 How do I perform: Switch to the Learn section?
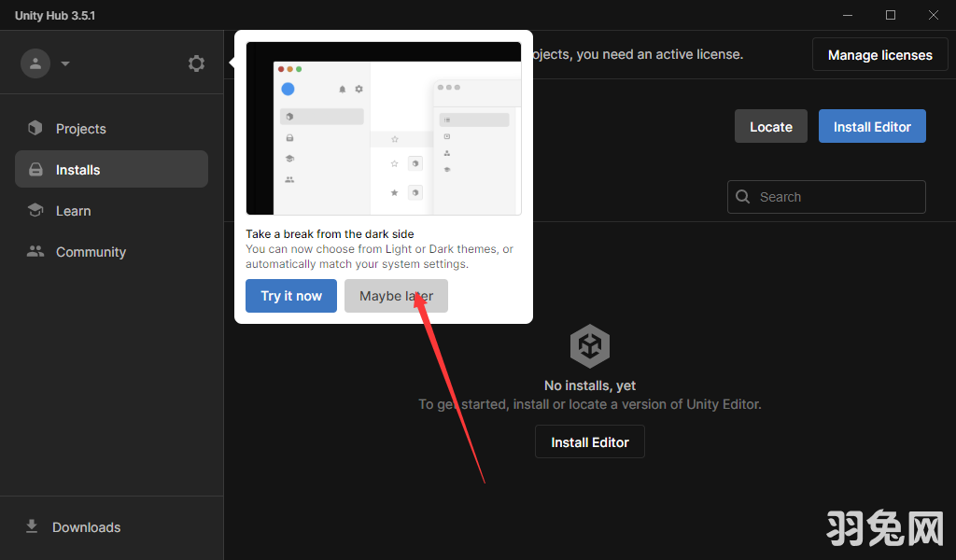point(73,211)
